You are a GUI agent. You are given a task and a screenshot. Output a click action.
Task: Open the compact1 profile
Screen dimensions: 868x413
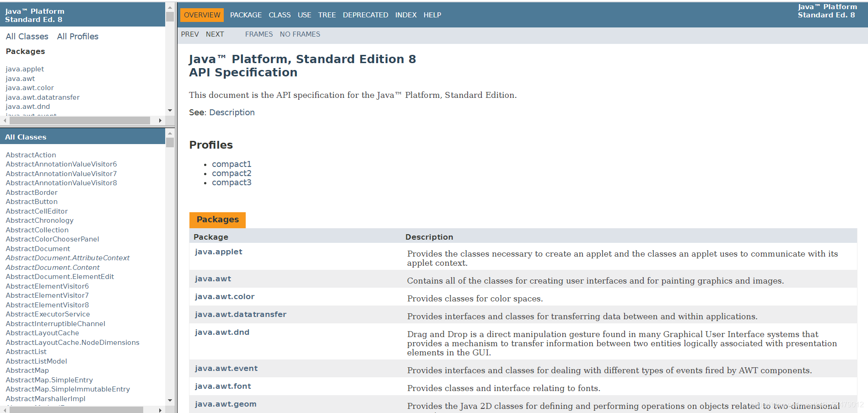click(232, 164)
